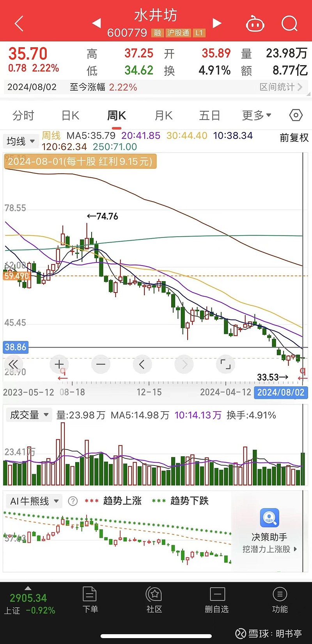Expand the 上证 index ticker bar
The width and height of the screenshot is (312, 644).
point(28,588)
